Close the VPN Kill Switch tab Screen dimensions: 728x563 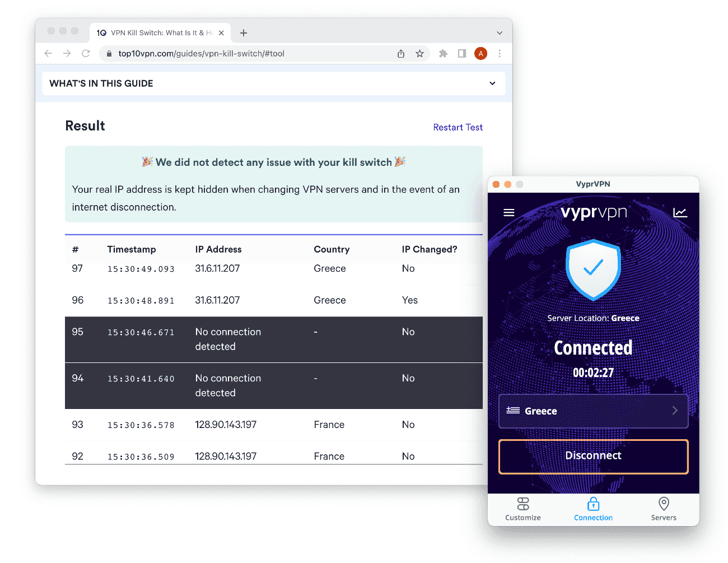point(221,33)
